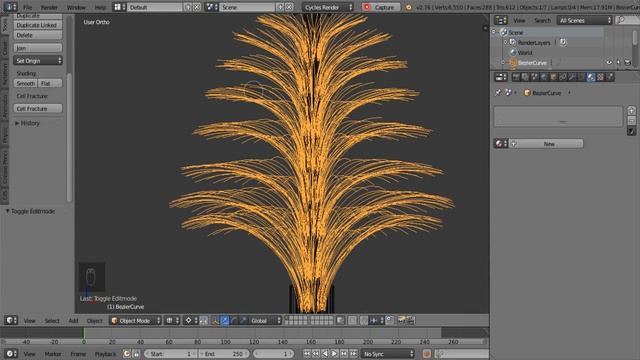The width and height of the screenshot is (640, 360).
Task: Open the All Scenes display dropdown
Action: (585, 20)
